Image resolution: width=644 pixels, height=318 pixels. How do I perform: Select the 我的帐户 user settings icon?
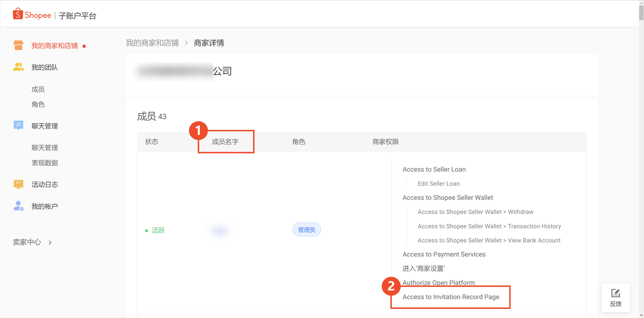(x=18, y=206)
